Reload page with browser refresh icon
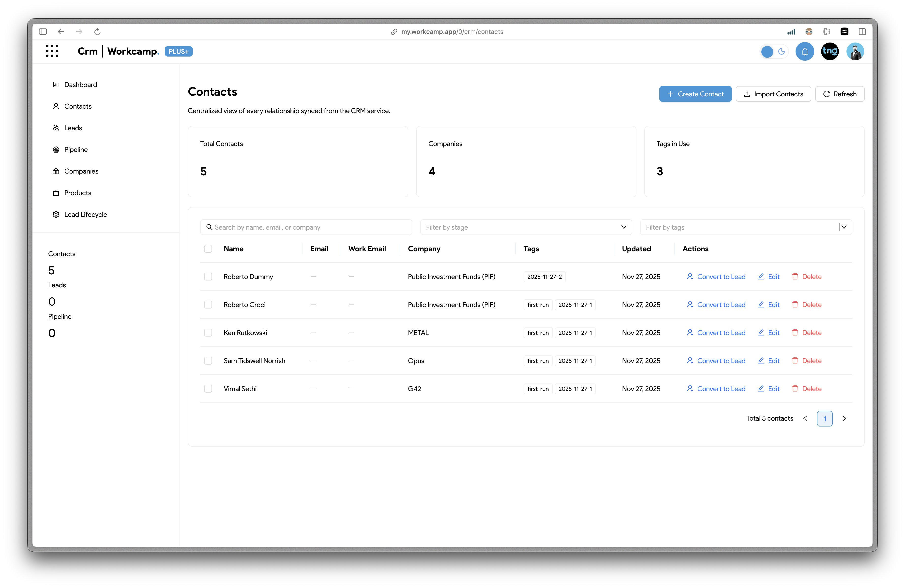Viewport: 905px width, 588px height. coord(97,31)
